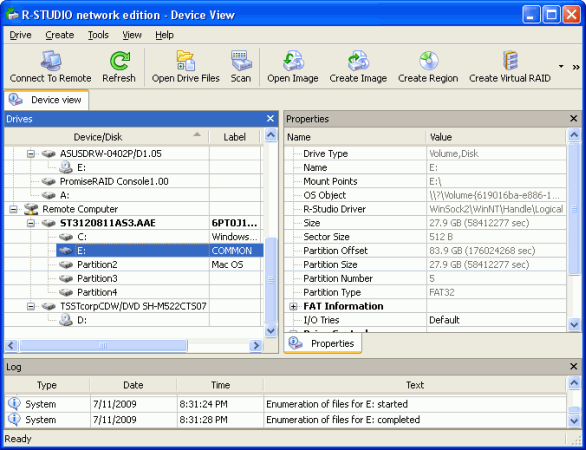
Task: Click the Open Drive Files icon
Action: [x=186, y=61]
